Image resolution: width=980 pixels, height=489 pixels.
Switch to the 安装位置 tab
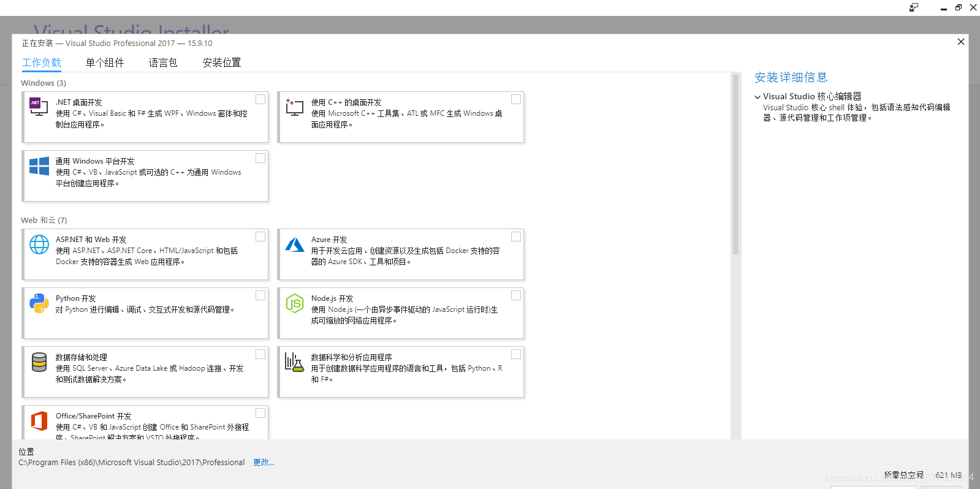coord(222,63)
